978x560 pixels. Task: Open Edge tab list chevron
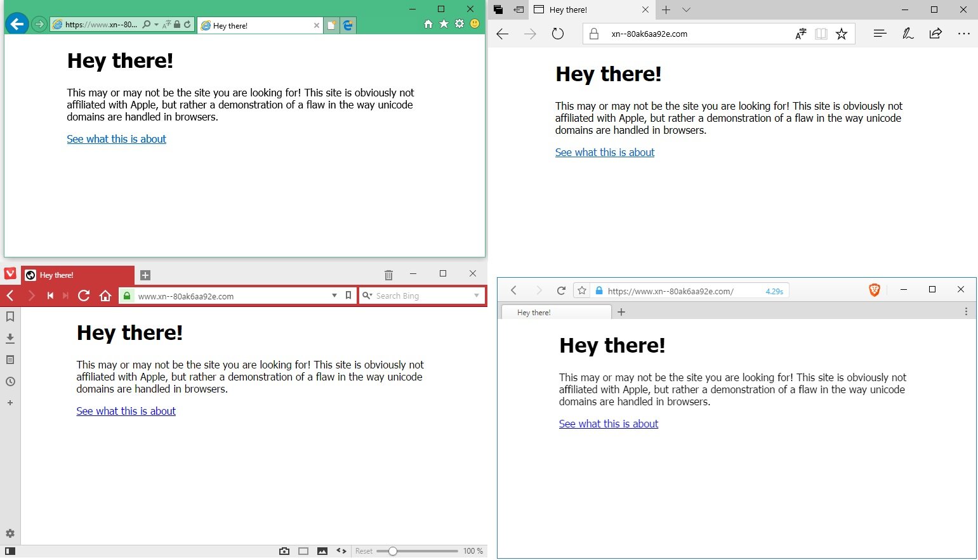[x=686, y=10]
